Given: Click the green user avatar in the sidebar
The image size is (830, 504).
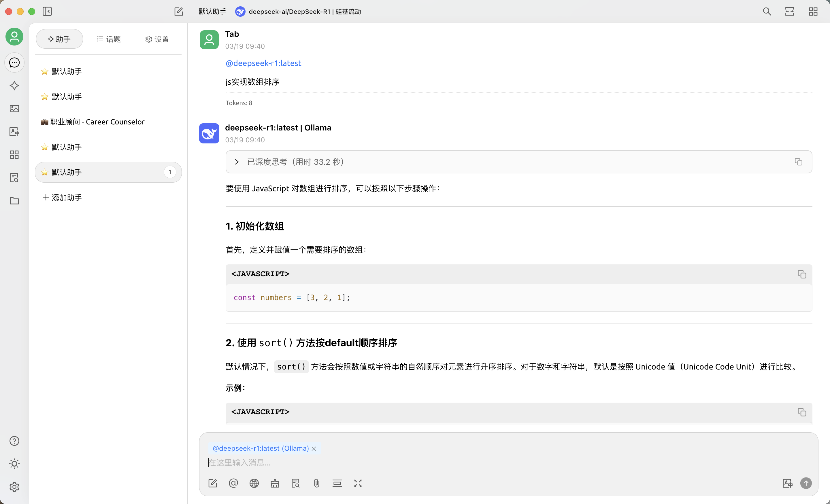Looking at the screenshot, I should (x=14, y=36).
